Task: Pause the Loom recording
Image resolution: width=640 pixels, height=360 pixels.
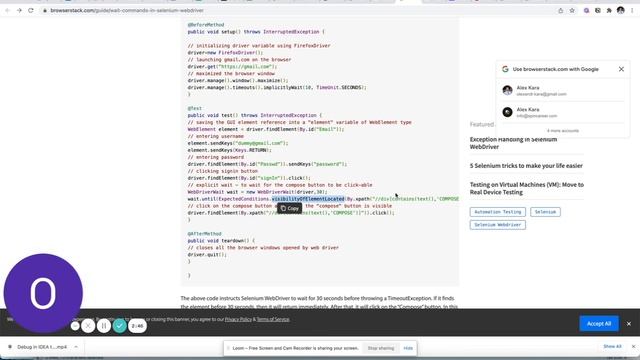Action: (104, 326)
